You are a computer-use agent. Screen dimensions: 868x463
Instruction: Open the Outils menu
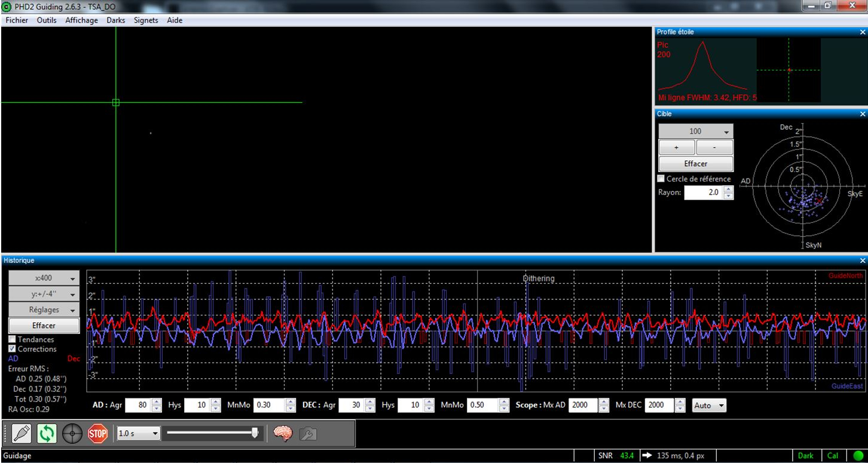47,20
